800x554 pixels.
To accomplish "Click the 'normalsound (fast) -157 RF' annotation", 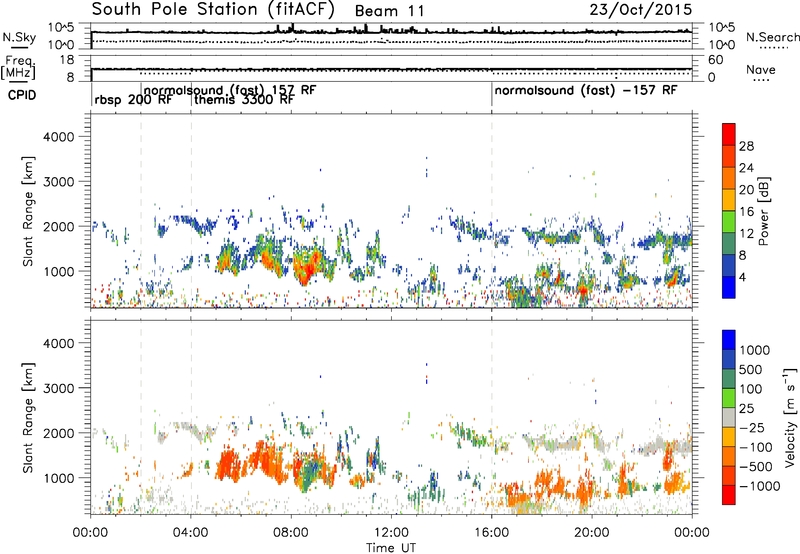I will pos(586,91).
